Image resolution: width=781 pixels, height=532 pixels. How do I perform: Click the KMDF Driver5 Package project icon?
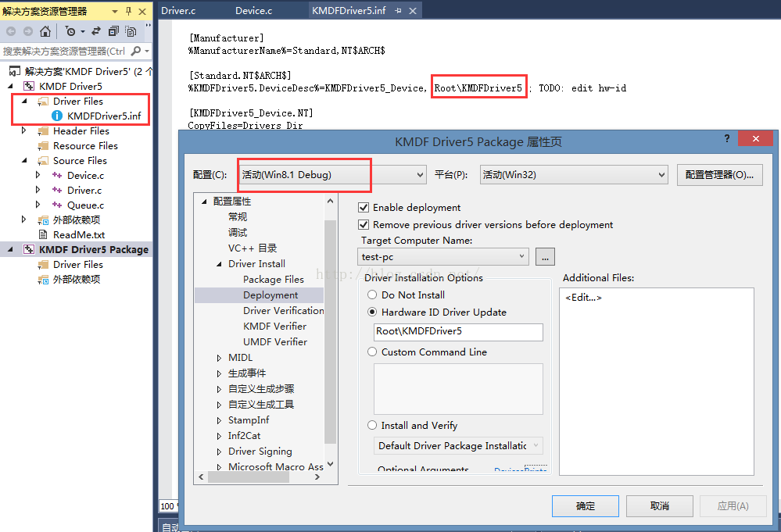click(29, 249)
